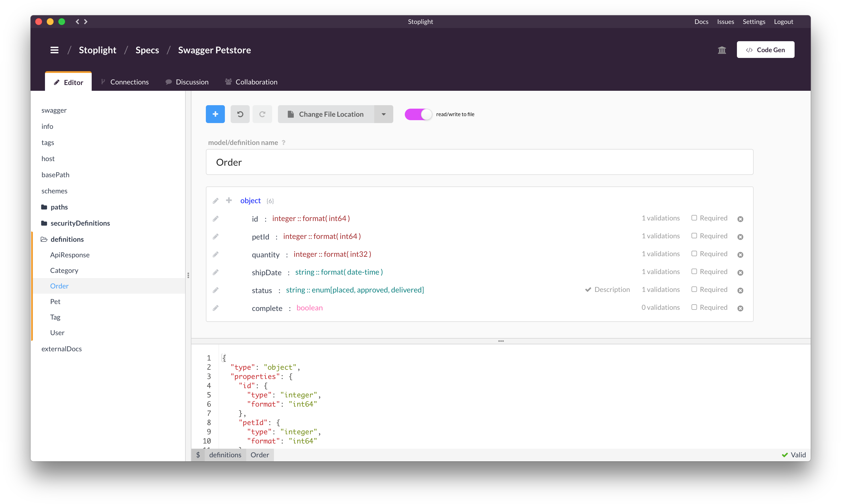
Task: Click the green Valid status checkmark
Action: click(784, 455)
